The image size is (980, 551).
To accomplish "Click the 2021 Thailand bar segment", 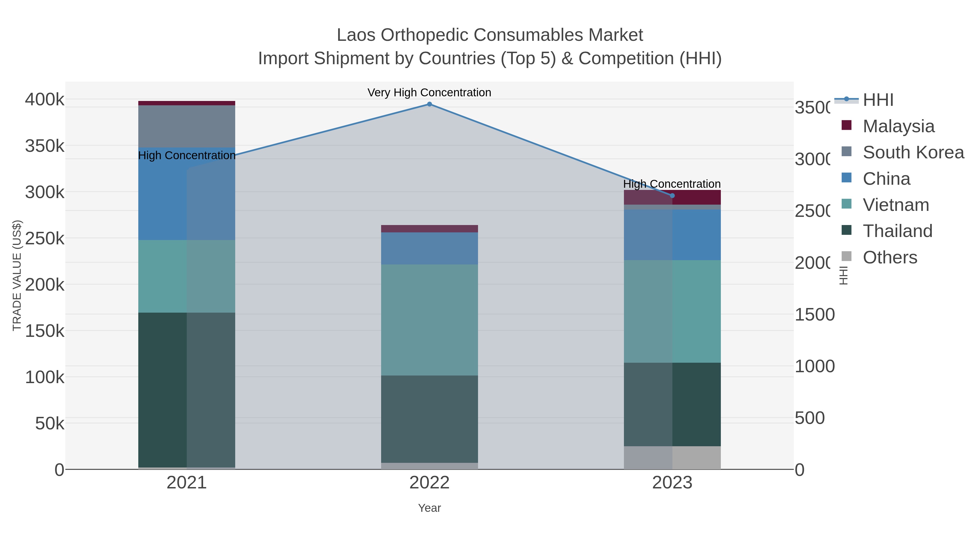I will click(187, 390).
